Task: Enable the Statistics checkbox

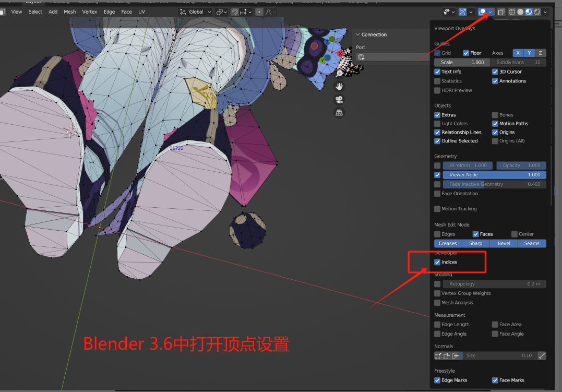Action: pos(437,81)
